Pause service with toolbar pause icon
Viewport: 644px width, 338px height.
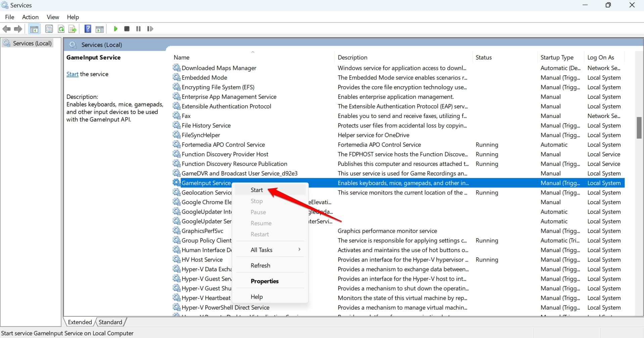pos(138,29)
